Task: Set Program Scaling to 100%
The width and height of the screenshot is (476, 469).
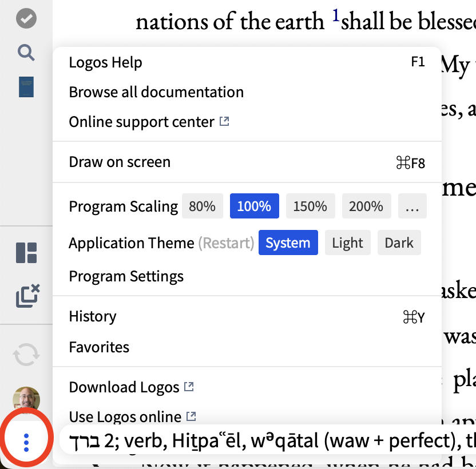Action: tap(255, 206)
